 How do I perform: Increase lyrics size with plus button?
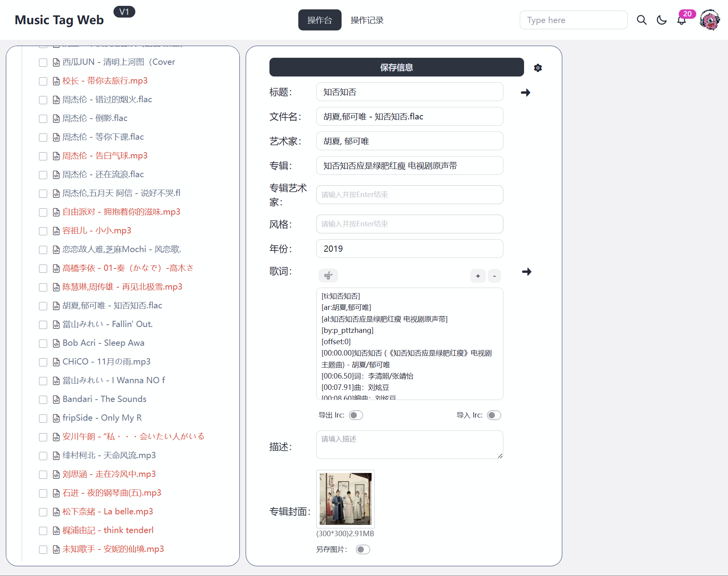pos(478,276)
